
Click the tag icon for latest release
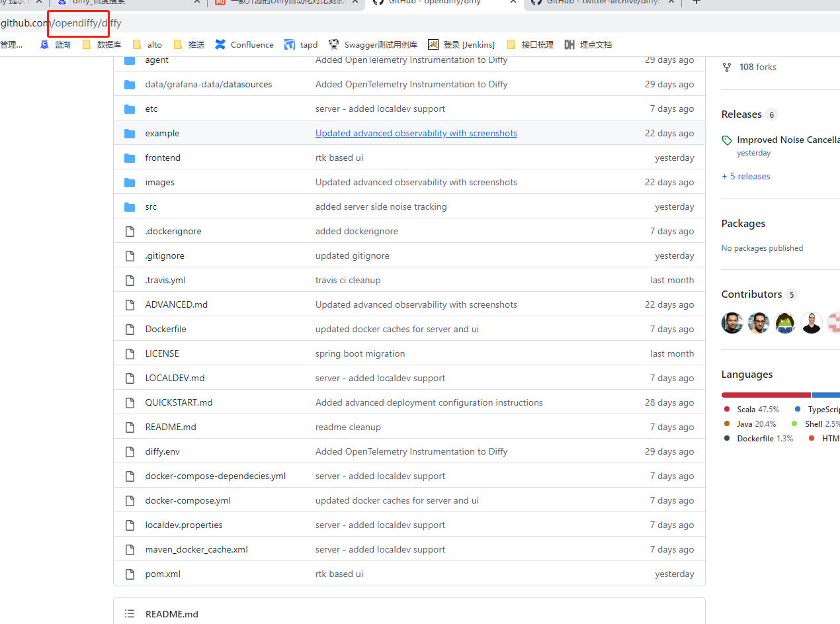click(727, 140)
